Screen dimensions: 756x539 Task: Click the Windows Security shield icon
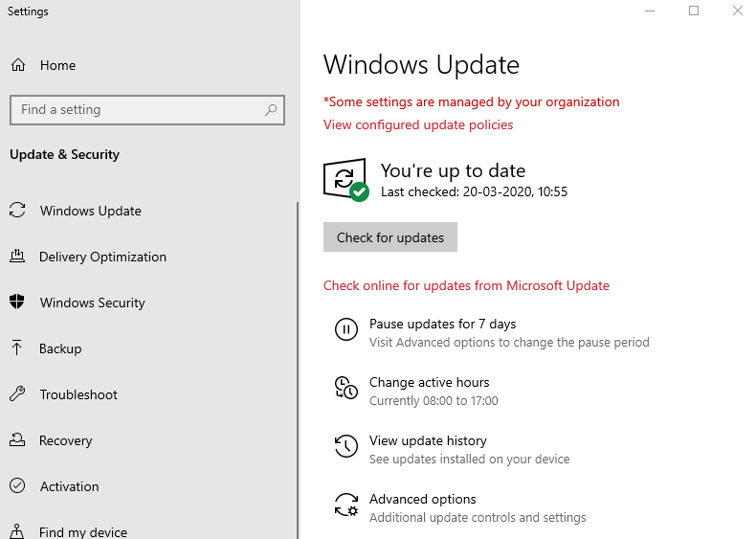click(17, 302)
